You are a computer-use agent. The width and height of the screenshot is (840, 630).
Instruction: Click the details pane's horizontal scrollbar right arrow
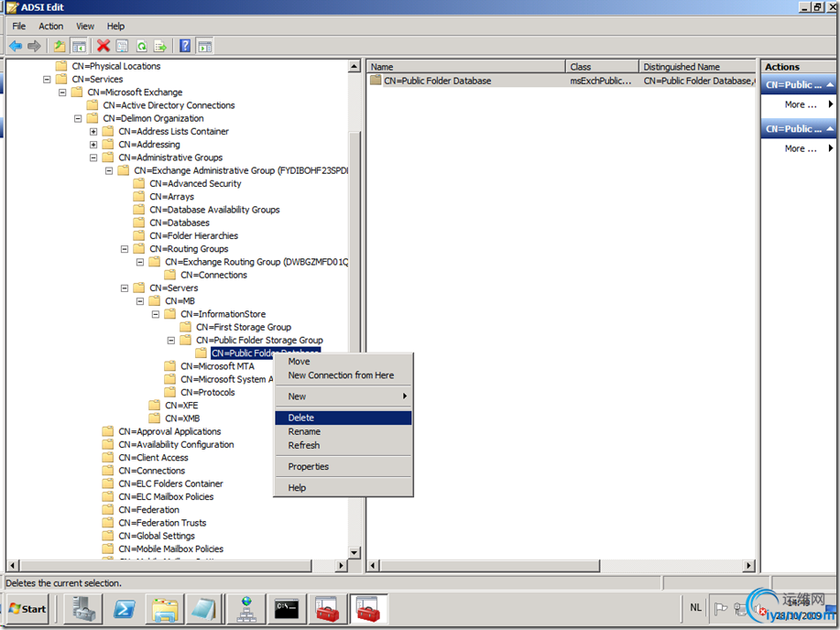pos(749,566)
